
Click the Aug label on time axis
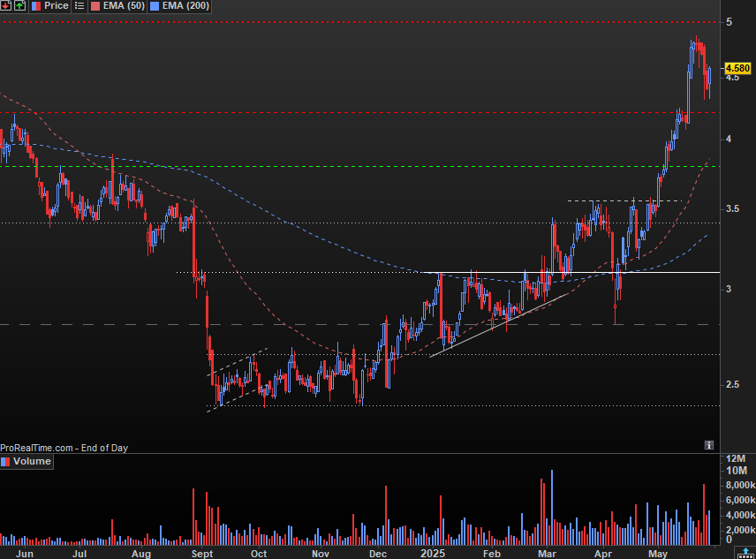point(141,554)
